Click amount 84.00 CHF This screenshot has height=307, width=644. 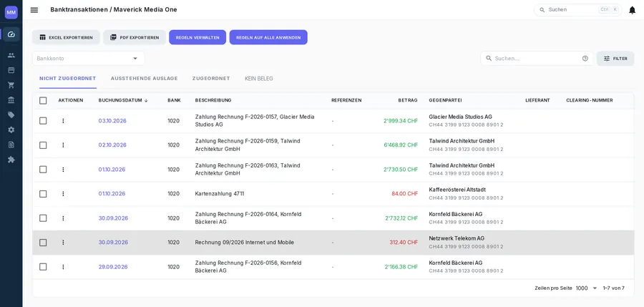coord(404,193)
